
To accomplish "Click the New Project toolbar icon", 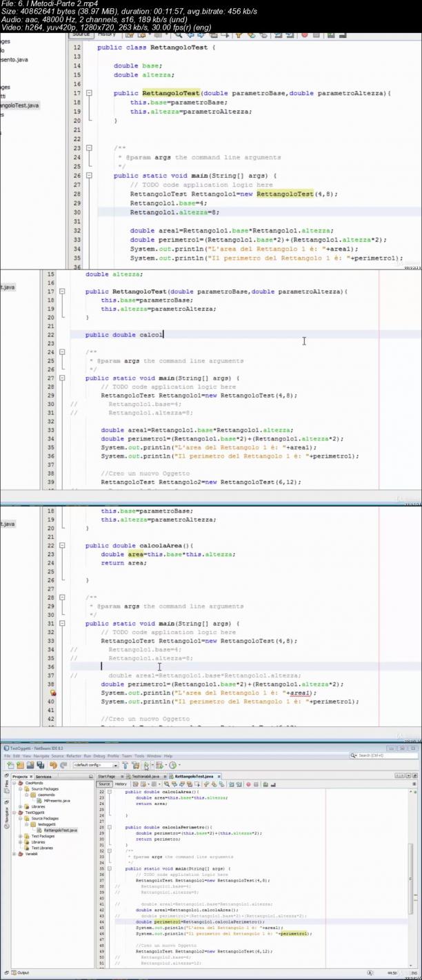I will tap(20, 765).
